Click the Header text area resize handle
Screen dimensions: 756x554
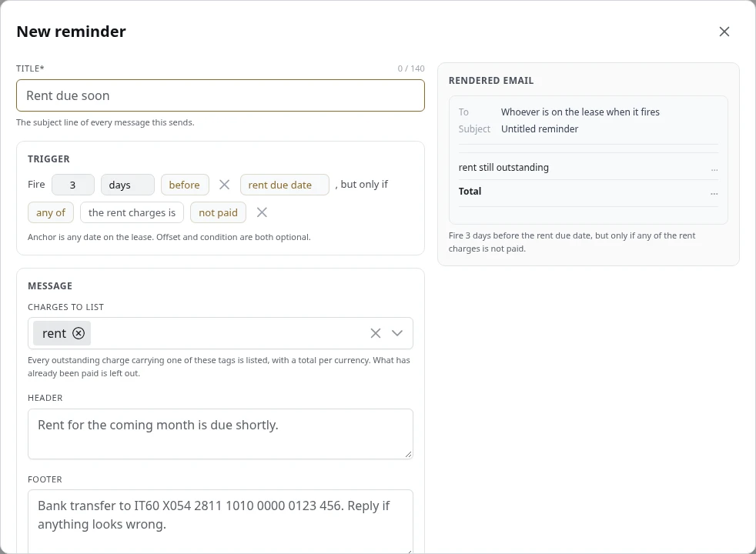pyautogui.click(x=408, y=454)
